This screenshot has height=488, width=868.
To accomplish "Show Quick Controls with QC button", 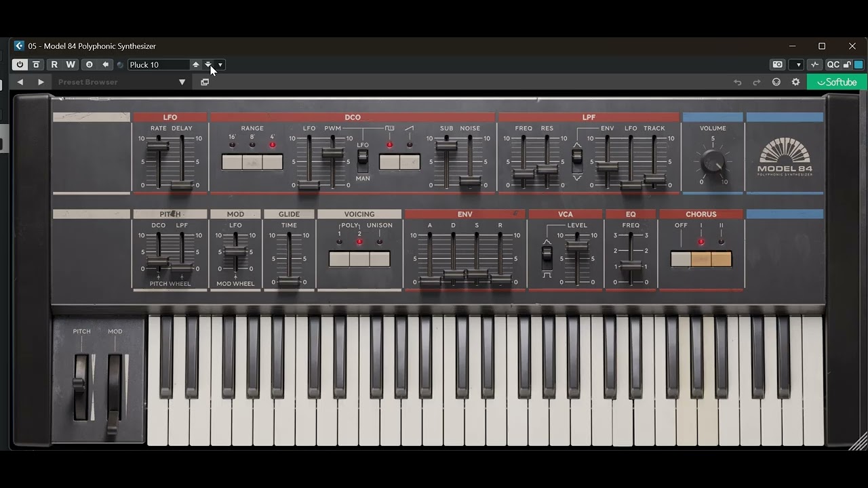I will click(x=833, y=64).
